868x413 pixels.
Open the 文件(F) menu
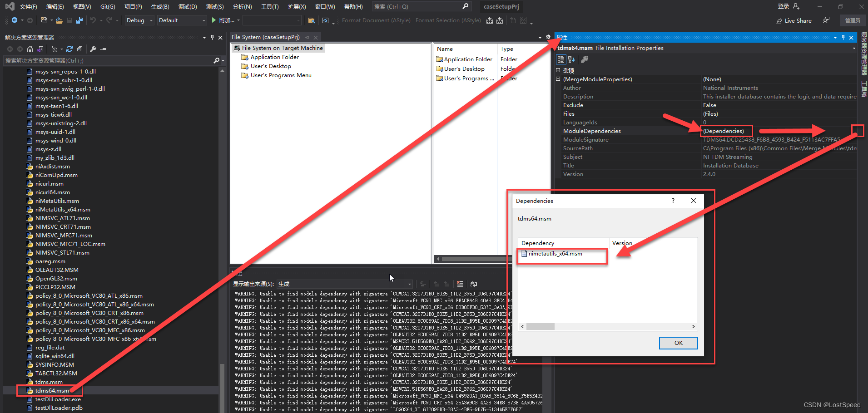[28, 6]
